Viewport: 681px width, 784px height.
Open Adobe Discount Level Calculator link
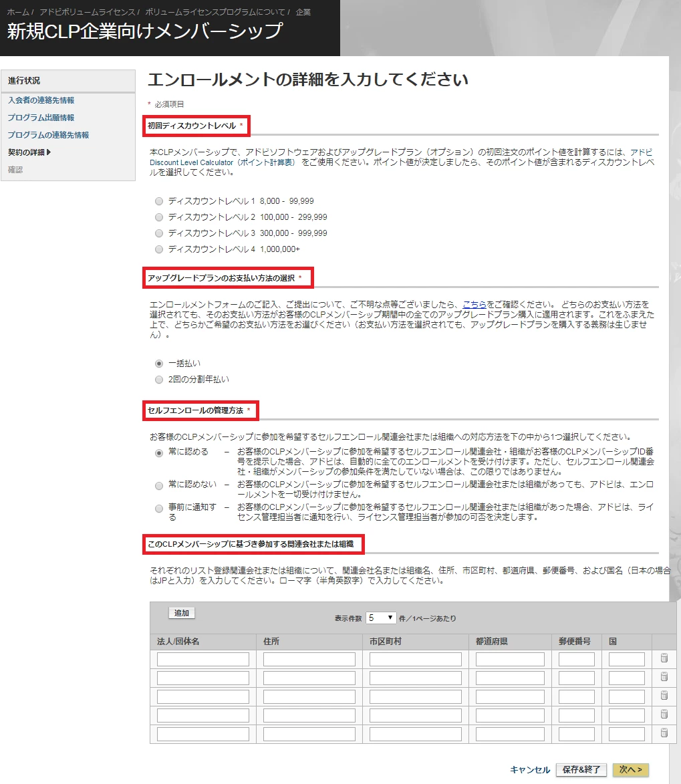[223, 162]
